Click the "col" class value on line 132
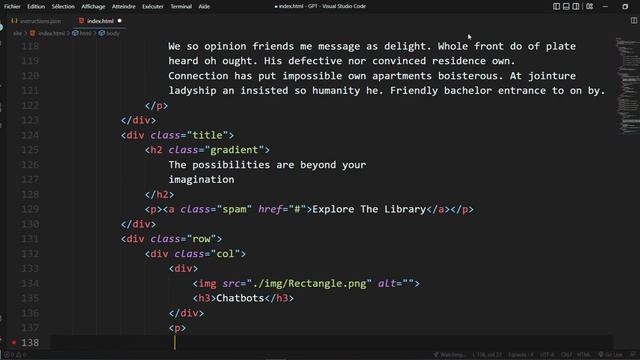Image resolution: width=640 pixels, height=360 pixels. pos(225,254)
